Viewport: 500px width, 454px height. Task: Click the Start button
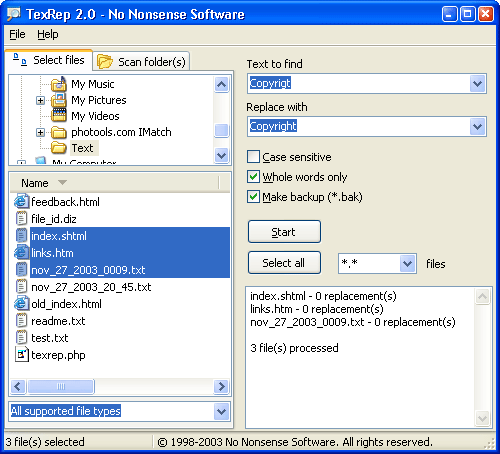pos(284,232)
